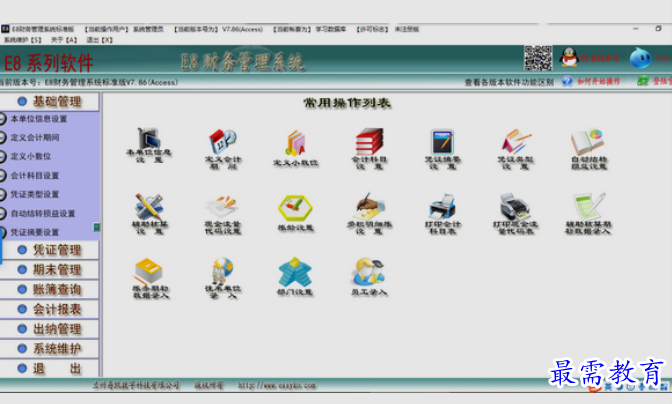Open the 辅助核算设置 pencil-and-ruler icon

[149, 213]
